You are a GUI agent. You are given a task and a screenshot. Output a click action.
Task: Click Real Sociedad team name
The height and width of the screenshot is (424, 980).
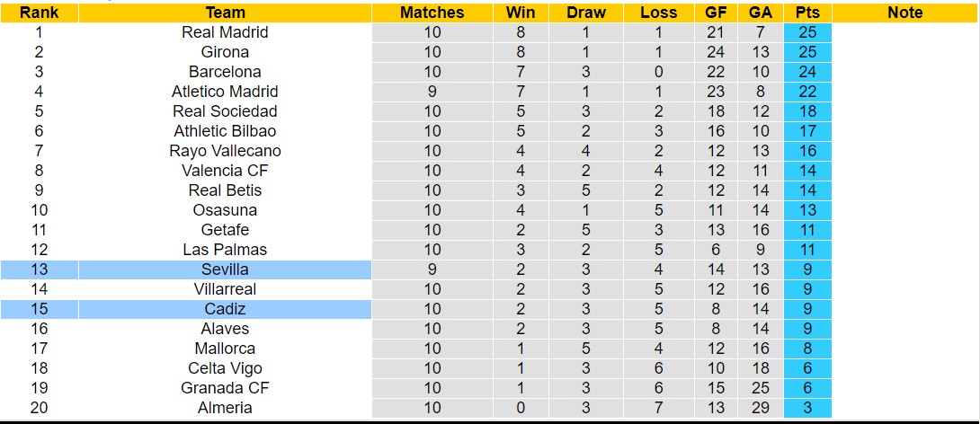coord(225,111)
